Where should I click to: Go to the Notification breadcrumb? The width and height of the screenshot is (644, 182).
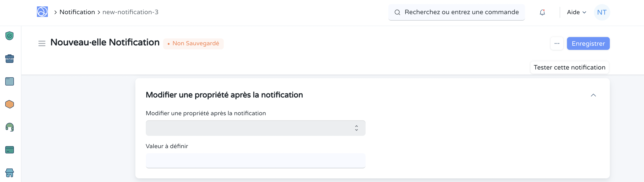tap(77, 12)
